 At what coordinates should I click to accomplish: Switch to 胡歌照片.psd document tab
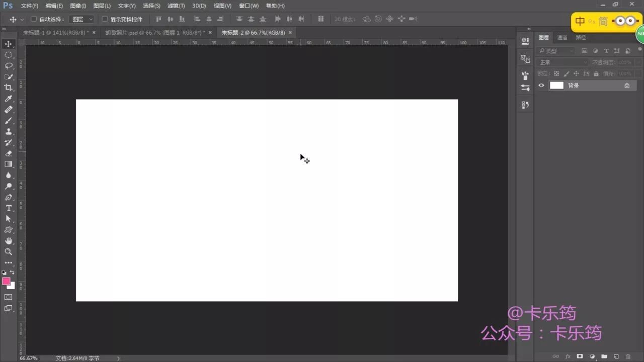tap(155, 32)
